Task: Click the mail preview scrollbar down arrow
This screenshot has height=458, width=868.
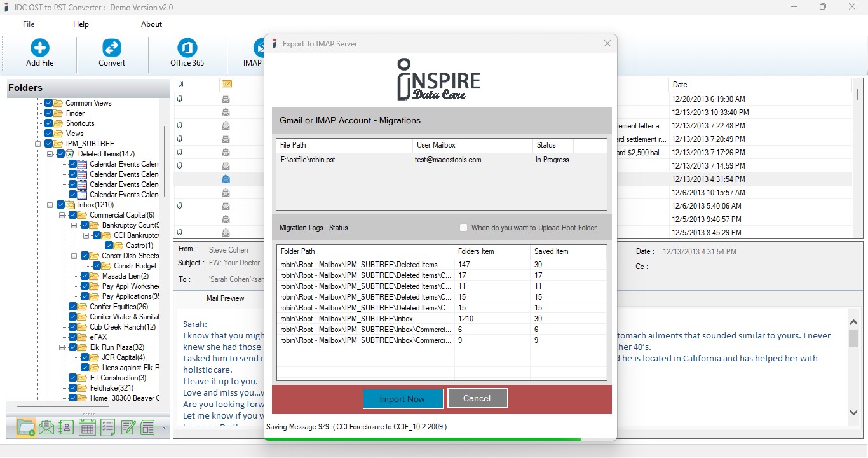Action: 853,412
